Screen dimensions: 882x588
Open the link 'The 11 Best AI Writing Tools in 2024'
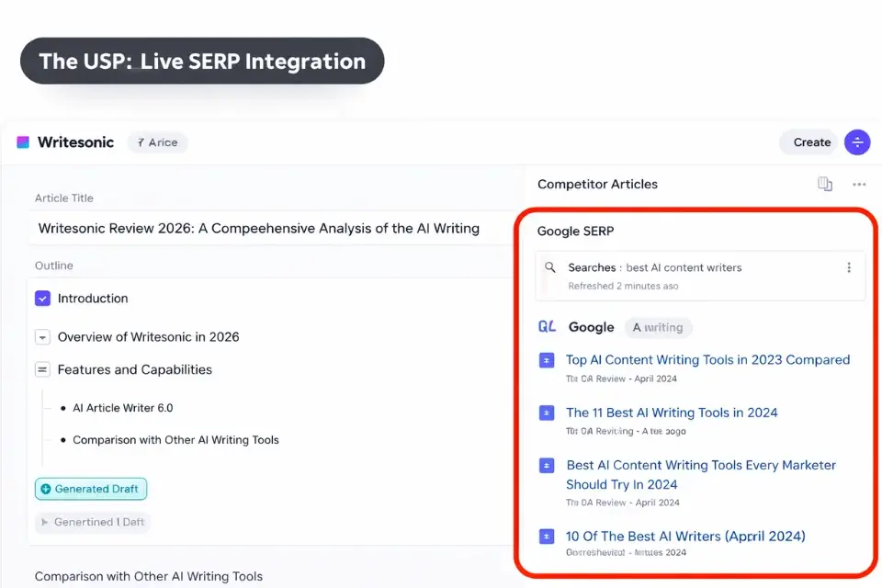[x=672, y=413]
